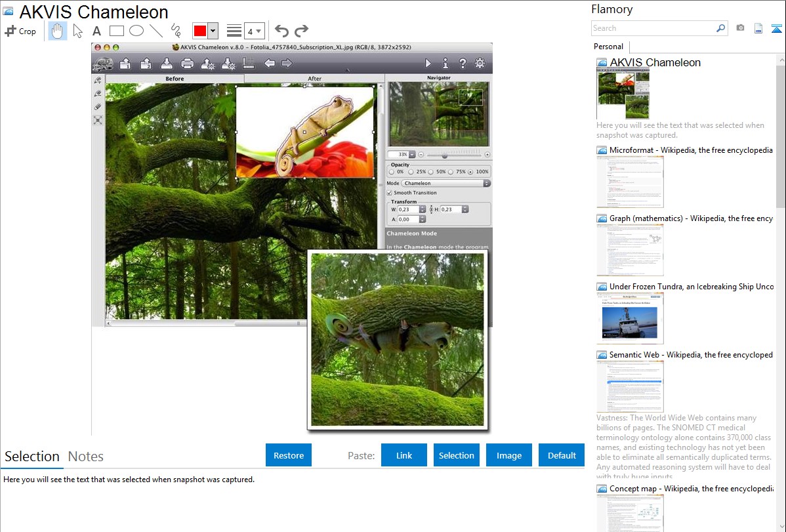Redo the annotation
This screenshot has width=786, height=532.
[x=301, y=31]
